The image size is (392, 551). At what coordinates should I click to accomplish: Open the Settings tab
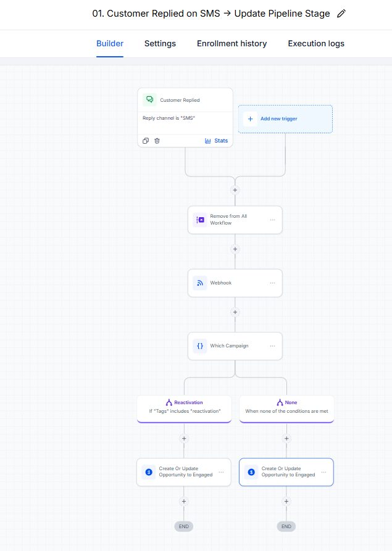click(x=160, y=44)
